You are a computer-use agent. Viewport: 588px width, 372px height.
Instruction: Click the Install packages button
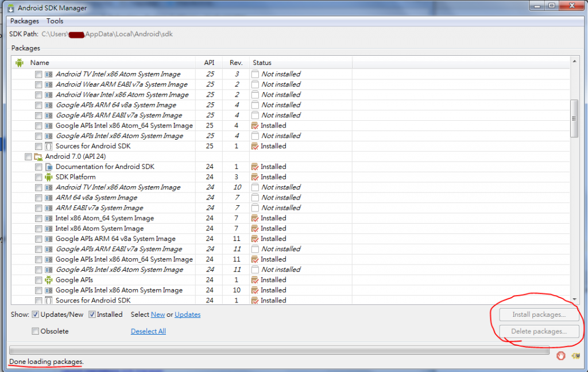point(539,315)
